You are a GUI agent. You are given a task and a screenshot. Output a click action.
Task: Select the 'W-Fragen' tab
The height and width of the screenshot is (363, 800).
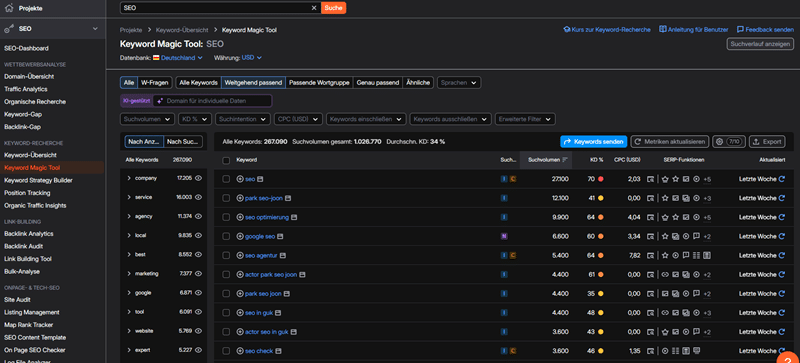click(155, 82)
